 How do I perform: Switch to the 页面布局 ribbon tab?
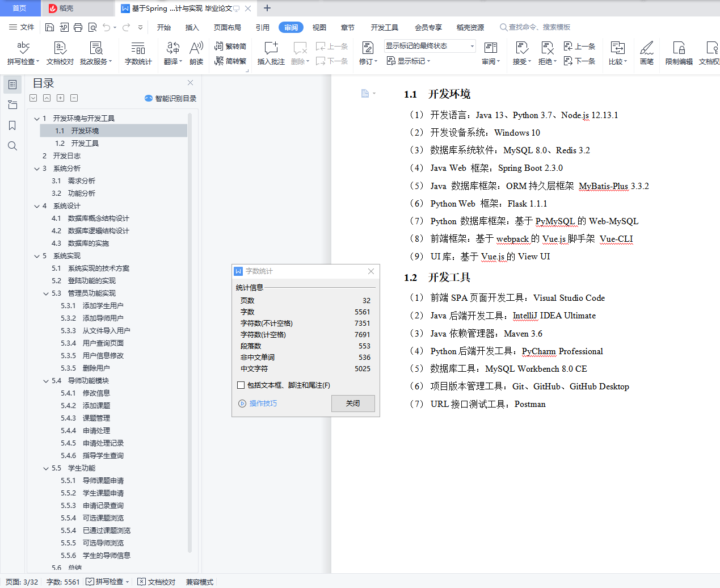coord(228,27)
